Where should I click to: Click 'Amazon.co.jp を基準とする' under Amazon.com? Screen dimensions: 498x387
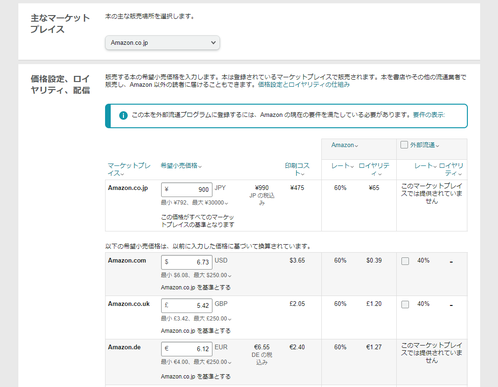pyautogui.click(x=196, y=287)
